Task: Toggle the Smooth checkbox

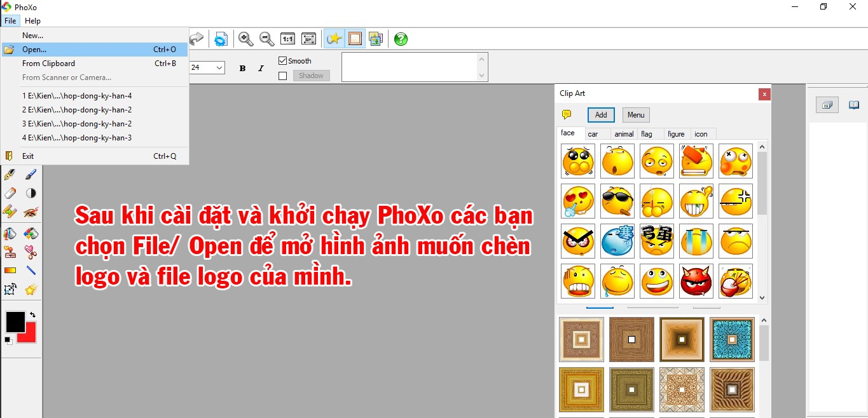Action: point(283,61)
